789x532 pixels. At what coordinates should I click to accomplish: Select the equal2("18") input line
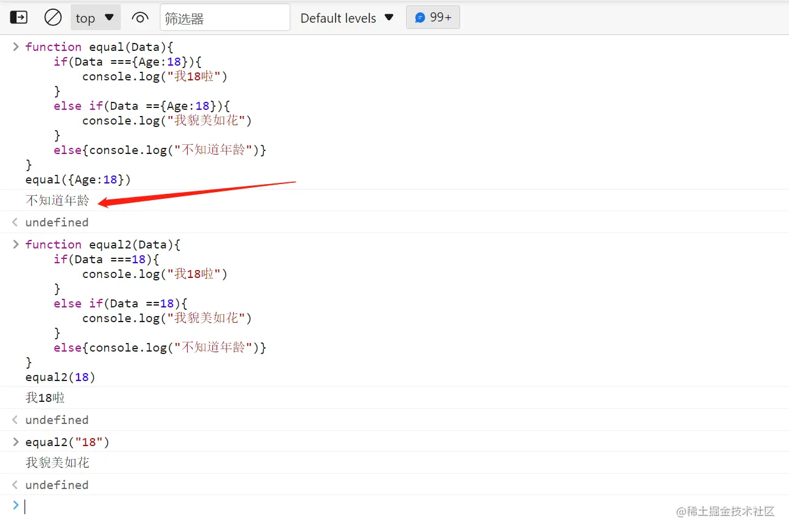67,442
